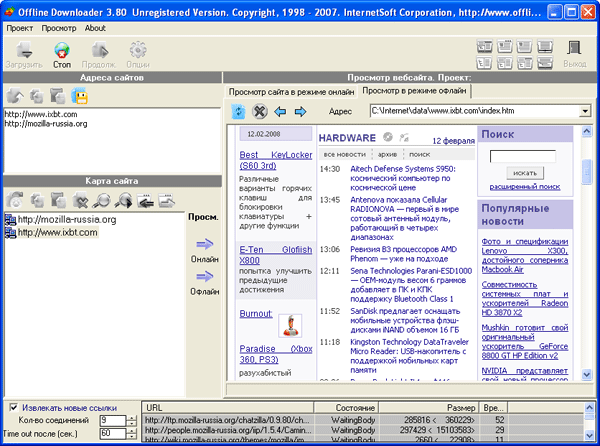Sort downloads by the Размер column header

(429, 408)
